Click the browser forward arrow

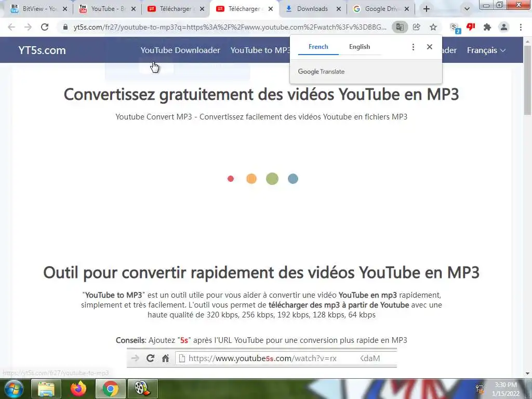pyautogui.click(x=28, y=27)
